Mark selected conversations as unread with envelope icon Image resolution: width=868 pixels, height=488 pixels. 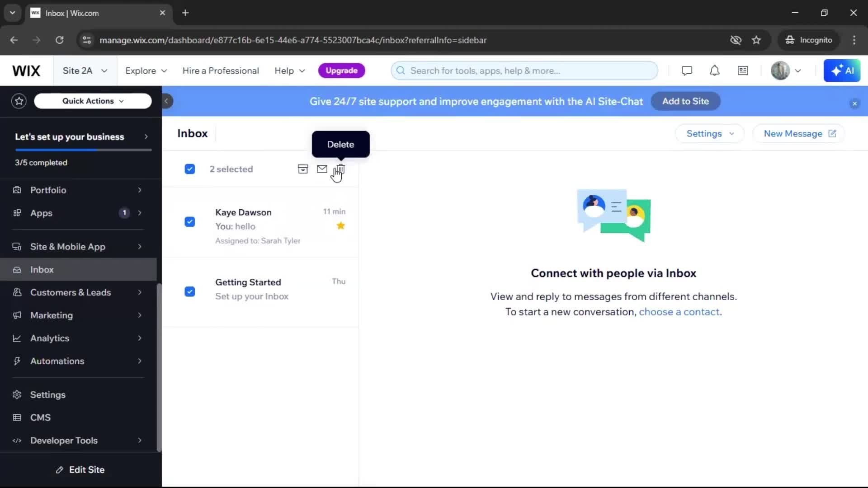tap(322, 169)
